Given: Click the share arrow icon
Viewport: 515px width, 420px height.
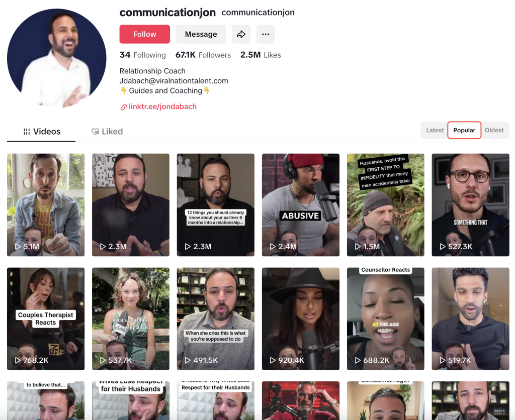Looking at the screenshot, I should tap(241, 34).
